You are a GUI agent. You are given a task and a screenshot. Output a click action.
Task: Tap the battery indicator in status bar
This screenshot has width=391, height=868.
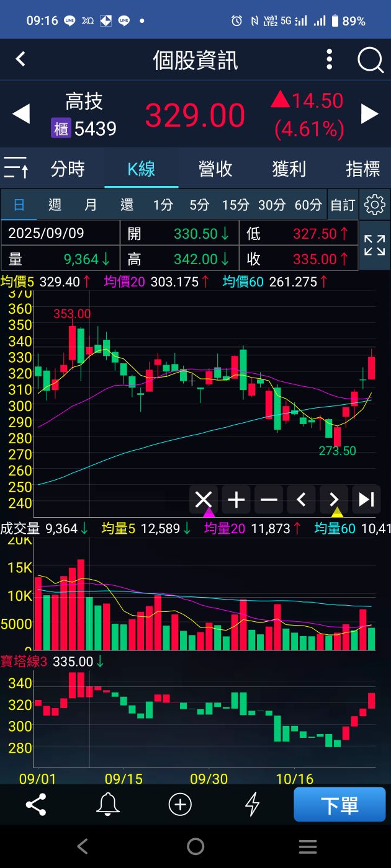[335, 20]
